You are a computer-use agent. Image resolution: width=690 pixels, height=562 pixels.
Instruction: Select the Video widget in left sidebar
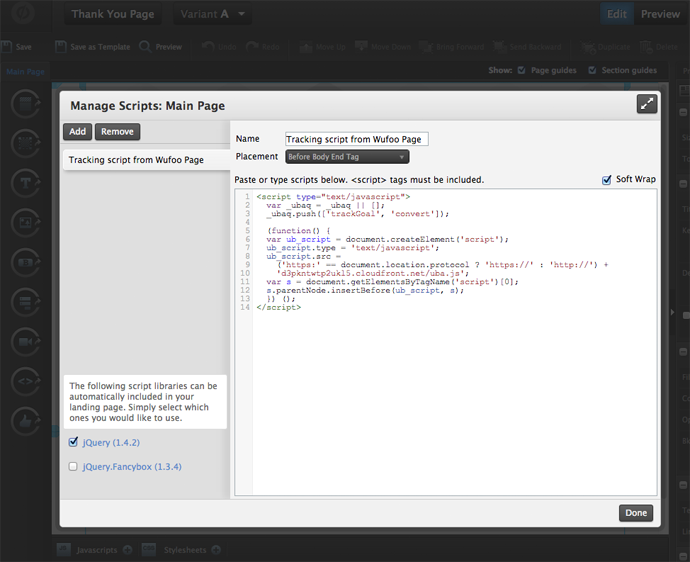[x=26, y=342]
